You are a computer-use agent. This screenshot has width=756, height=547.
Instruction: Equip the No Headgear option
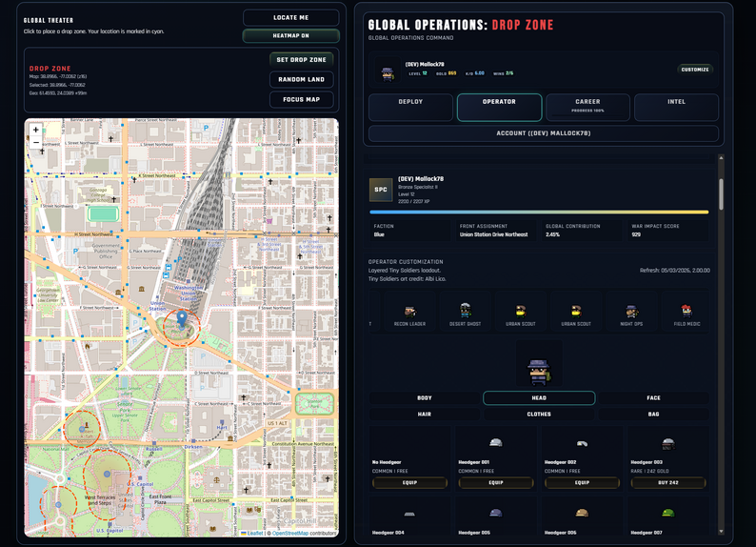(409, 482)
